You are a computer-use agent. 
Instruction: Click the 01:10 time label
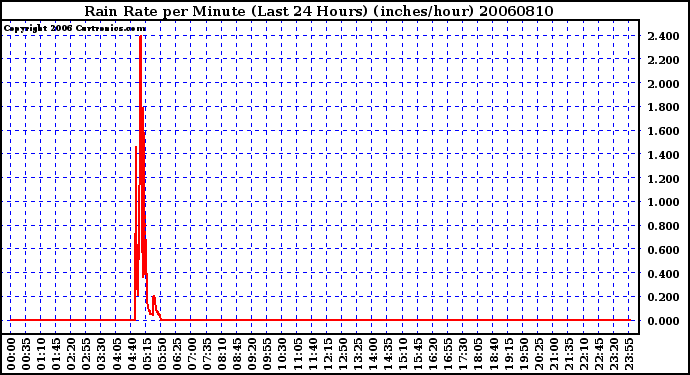(41, 354)
